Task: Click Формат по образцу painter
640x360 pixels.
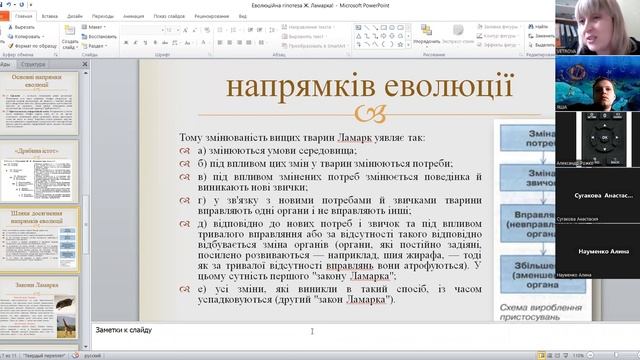Action: [x=33, y=46]
